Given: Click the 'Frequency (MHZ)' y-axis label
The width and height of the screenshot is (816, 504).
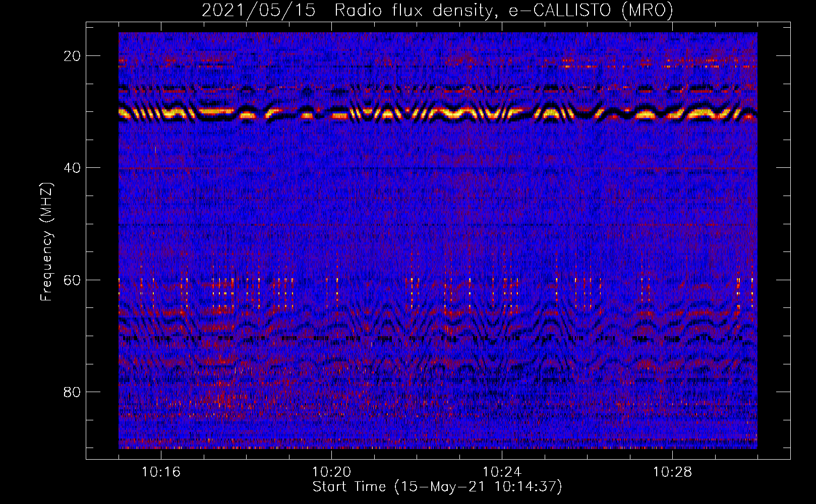Looking at the screenshot, I should click(46, 242).
